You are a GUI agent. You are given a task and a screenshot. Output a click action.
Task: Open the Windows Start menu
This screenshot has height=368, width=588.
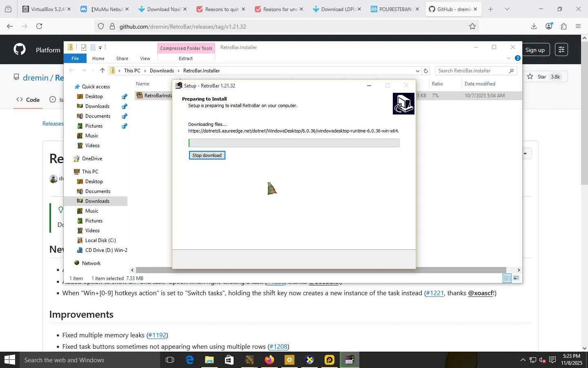coord(9,360)
